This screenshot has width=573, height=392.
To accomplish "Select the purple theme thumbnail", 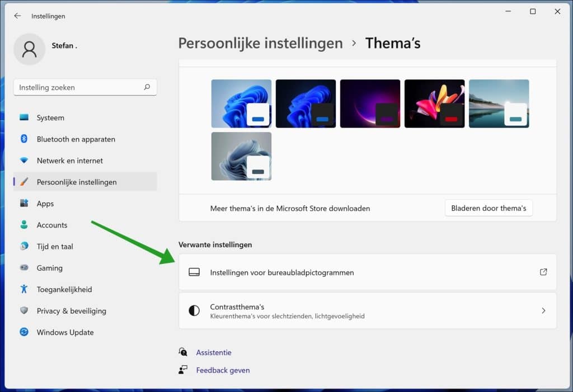I will point(370,103).
